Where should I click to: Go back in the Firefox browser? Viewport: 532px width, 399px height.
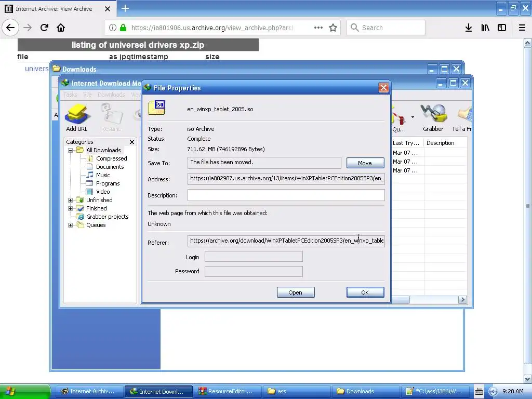[x=10, y=28]
